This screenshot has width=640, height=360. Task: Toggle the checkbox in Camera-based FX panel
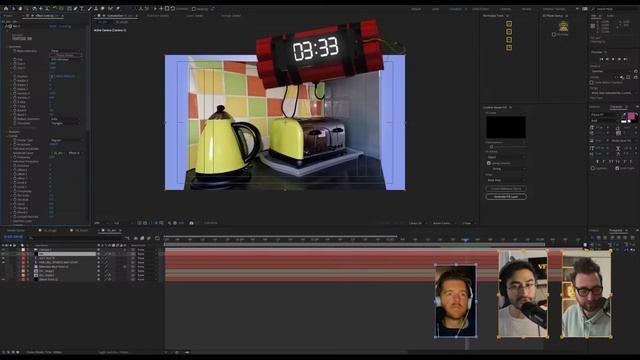tap(489, 163)
